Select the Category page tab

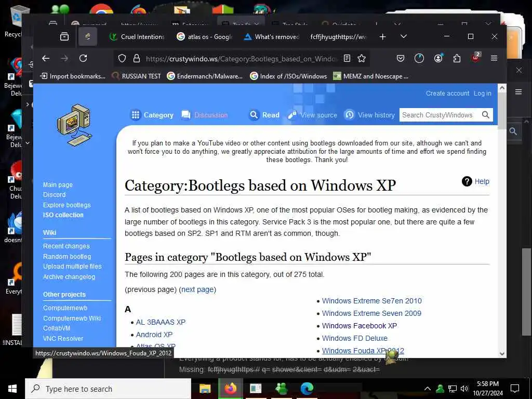click(152, 115)
